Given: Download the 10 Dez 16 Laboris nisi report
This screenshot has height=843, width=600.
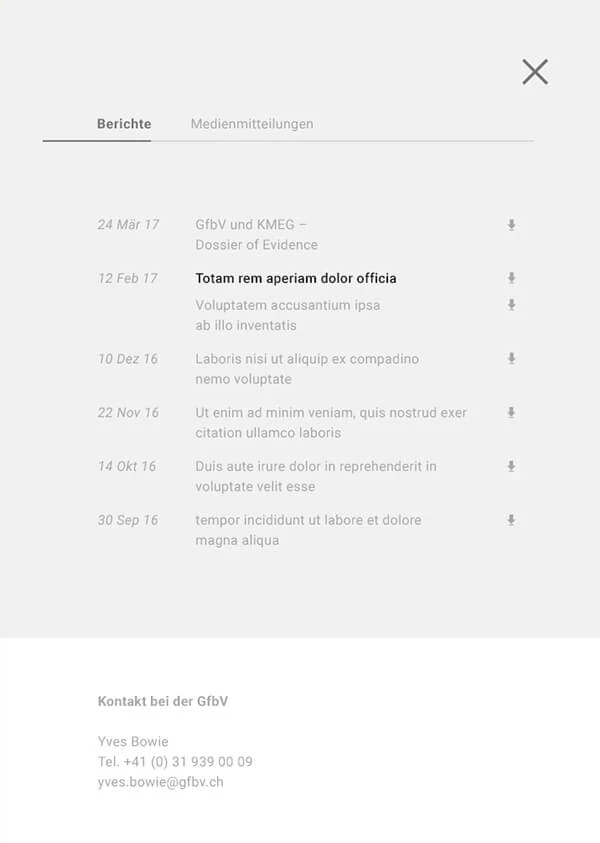Looking at the screenshot, I should pyautogui.click(x=511, y=359).
